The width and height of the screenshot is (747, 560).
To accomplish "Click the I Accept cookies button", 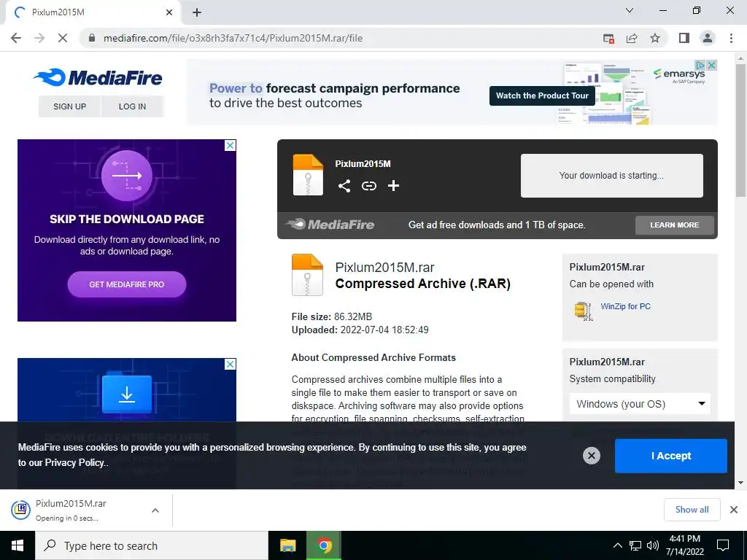I will click(671, 456).
